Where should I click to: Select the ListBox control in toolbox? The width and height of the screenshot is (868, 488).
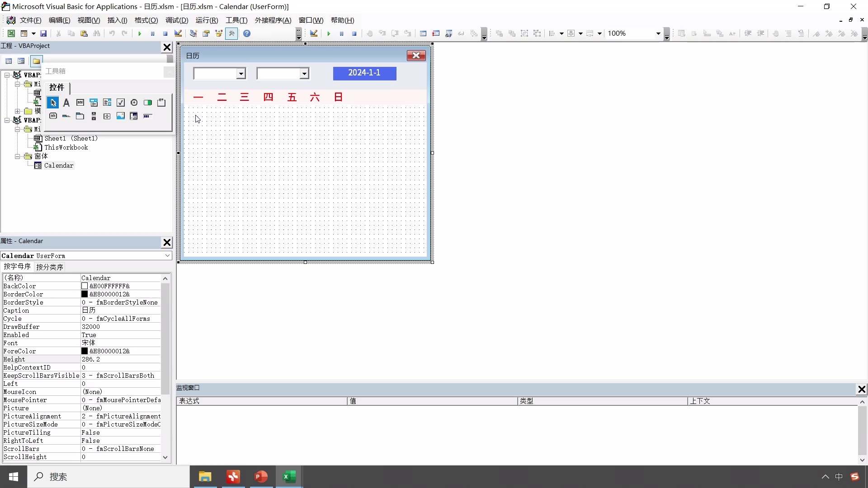tap(107, 103)
